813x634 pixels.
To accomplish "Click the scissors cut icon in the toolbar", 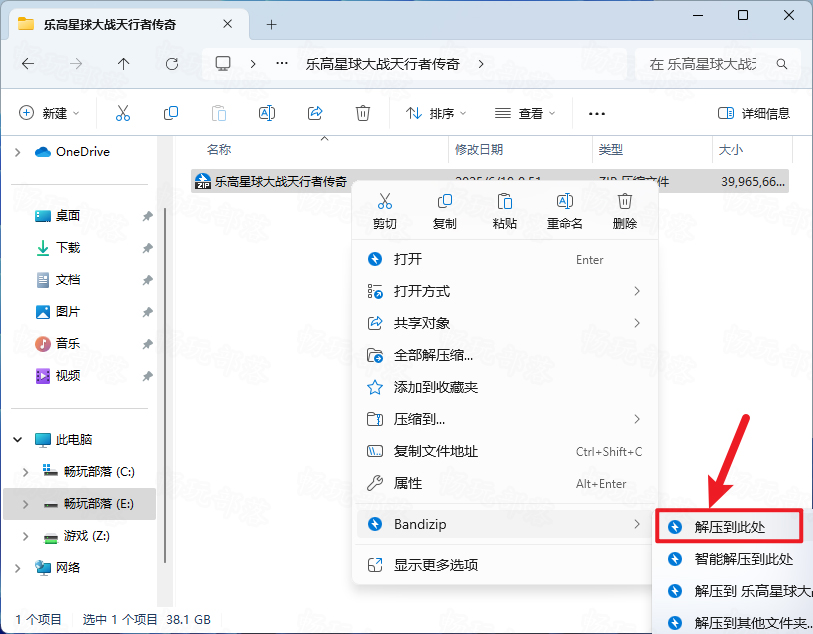I will [x=123, y=113].
